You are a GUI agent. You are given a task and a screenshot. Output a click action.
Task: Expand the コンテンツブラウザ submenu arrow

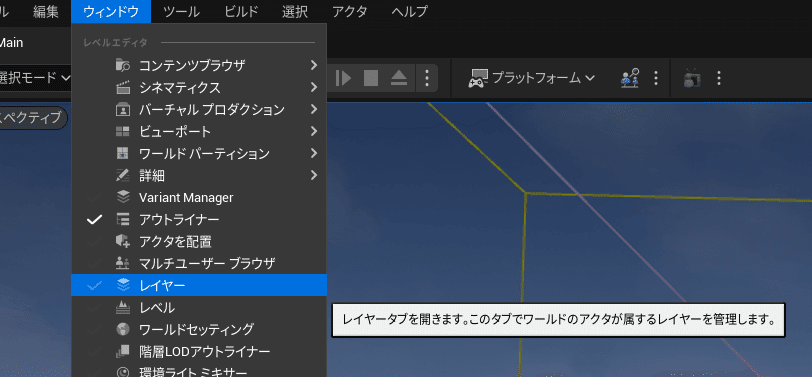(x=314, y=65)
